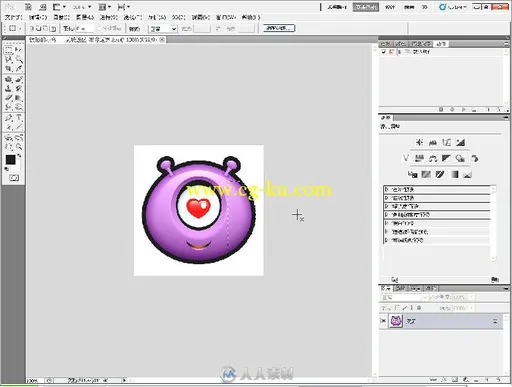Select the Spot Healing Brush tool
Screen dimensions: 512x387
point(9,79)
